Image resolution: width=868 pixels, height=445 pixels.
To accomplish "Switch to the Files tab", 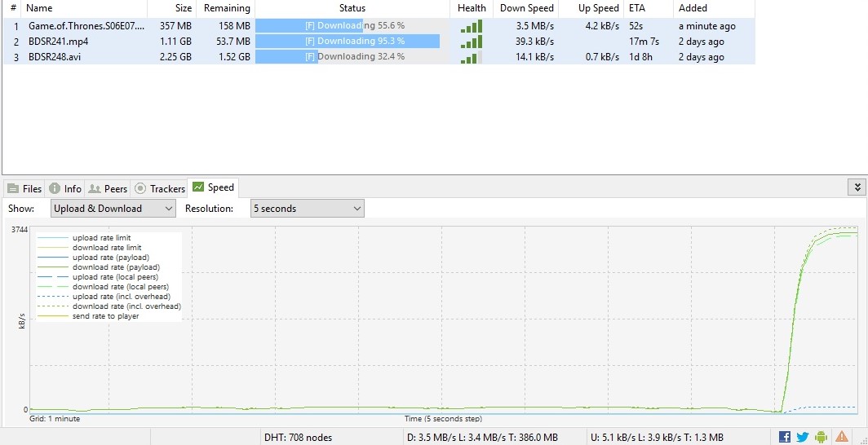I will (x=24, y=188).
